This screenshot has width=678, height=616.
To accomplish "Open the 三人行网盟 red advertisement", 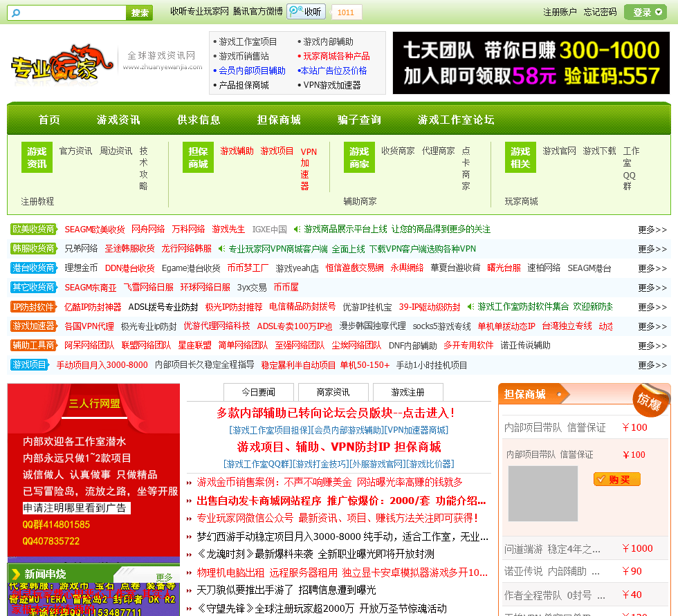I will pyautogui.click(x=94, y=470).
